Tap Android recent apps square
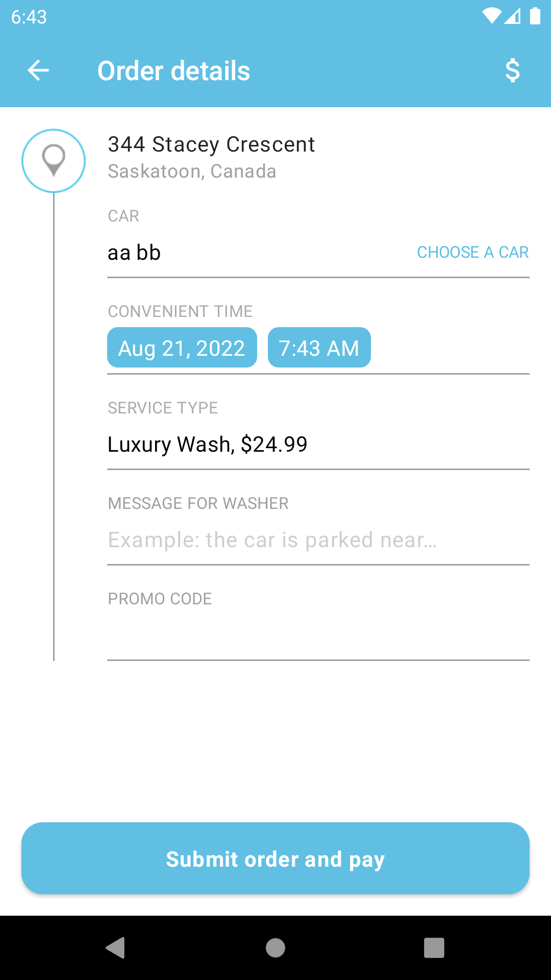Image resolution: width=551 pixels, height=980 pixels. pos(434,948)
